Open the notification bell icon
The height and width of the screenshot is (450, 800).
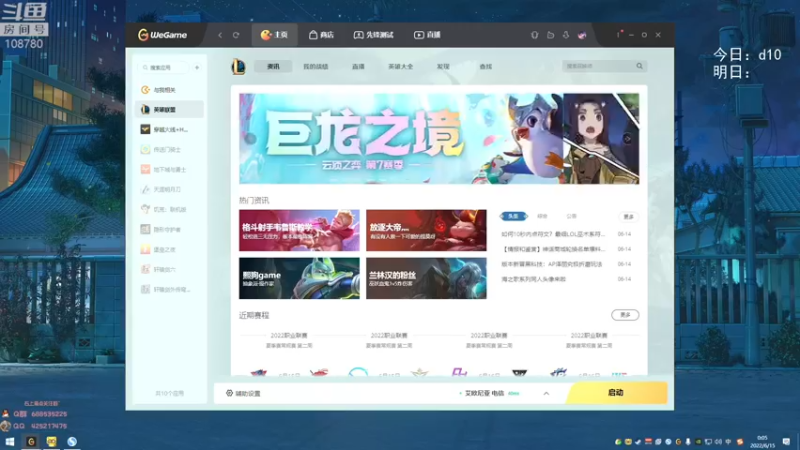point(566,35)
